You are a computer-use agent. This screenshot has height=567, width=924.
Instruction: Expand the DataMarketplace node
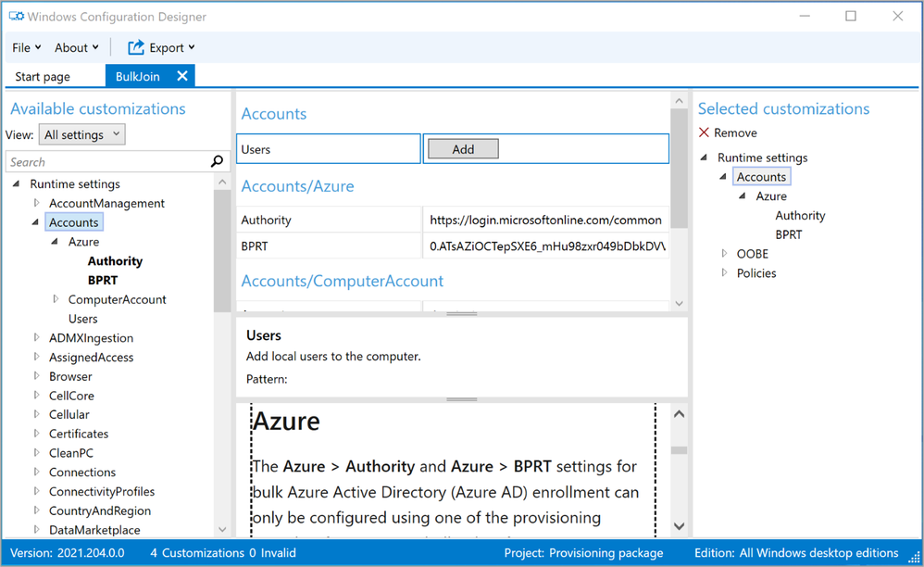[36, 529]
